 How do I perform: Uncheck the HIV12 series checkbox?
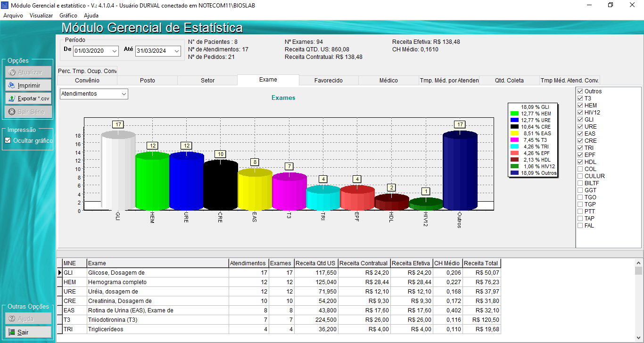click(580, 113)
